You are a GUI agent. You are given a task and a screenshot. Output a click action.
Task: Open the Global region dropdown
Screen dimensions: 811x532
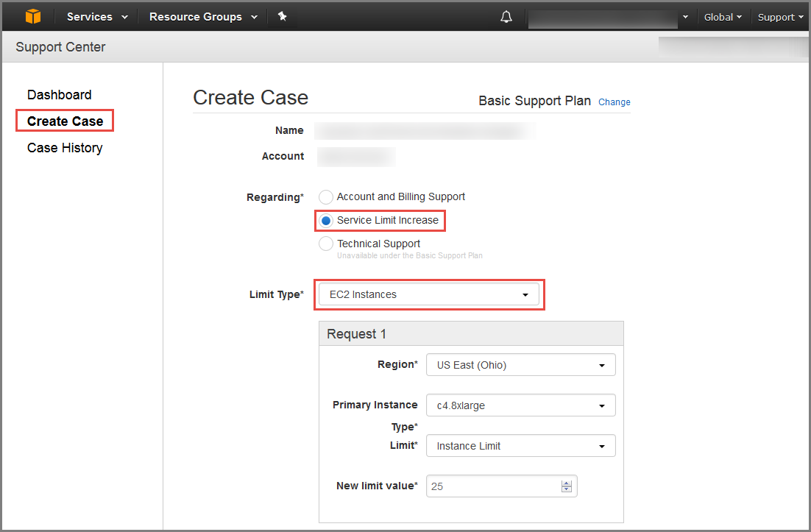coord(723,17)
